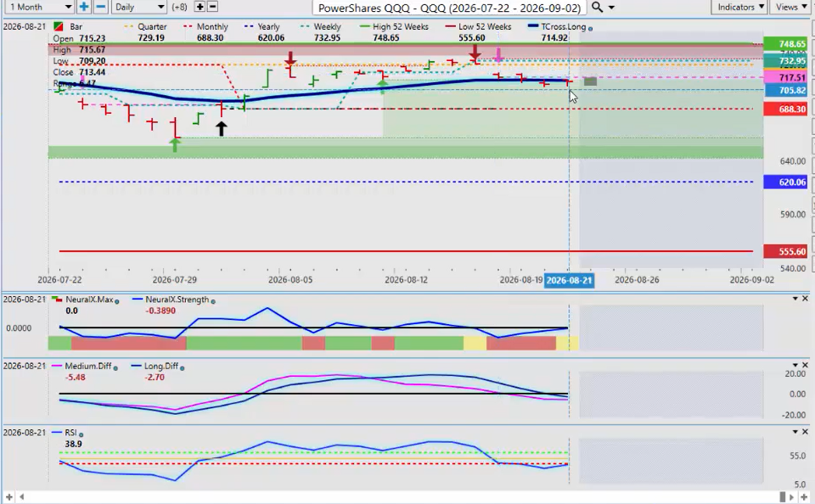The height and width of the screenshot is (504, 815).
Task: Toggle the Medium.Diff settings dot
Action: 115,368
